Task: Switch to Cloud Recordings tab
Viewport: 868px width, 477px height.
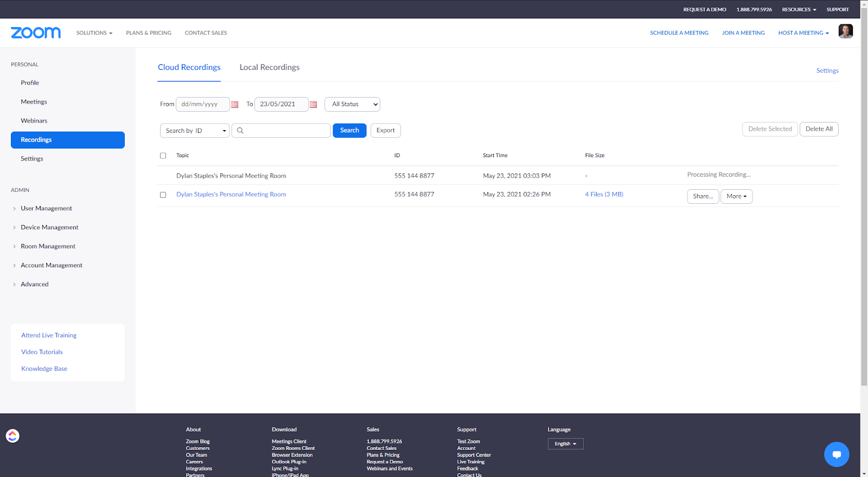Action: pyautogui.click(x=189, y=67)
